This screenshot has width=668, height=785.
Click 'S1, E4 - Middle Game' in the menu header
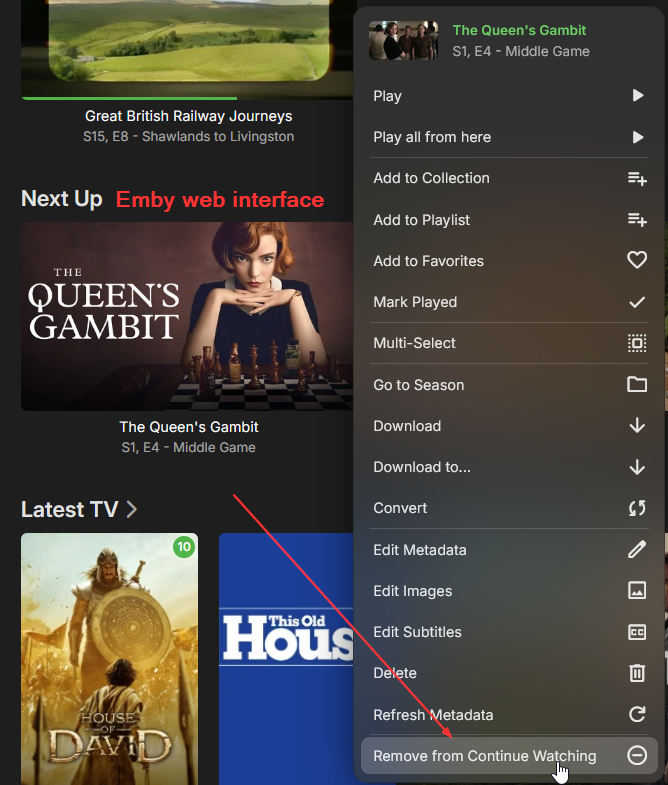coord(521,51)
